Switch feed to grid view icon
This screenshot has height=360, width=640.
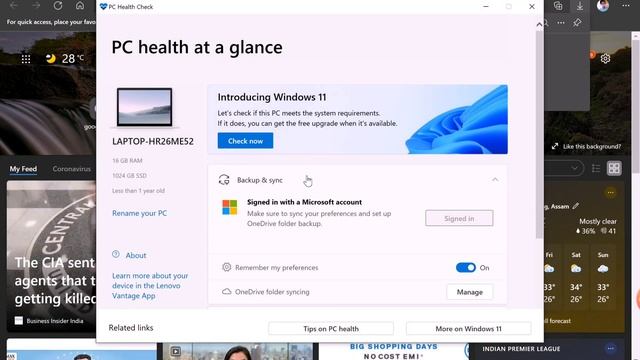click(614, 168)
